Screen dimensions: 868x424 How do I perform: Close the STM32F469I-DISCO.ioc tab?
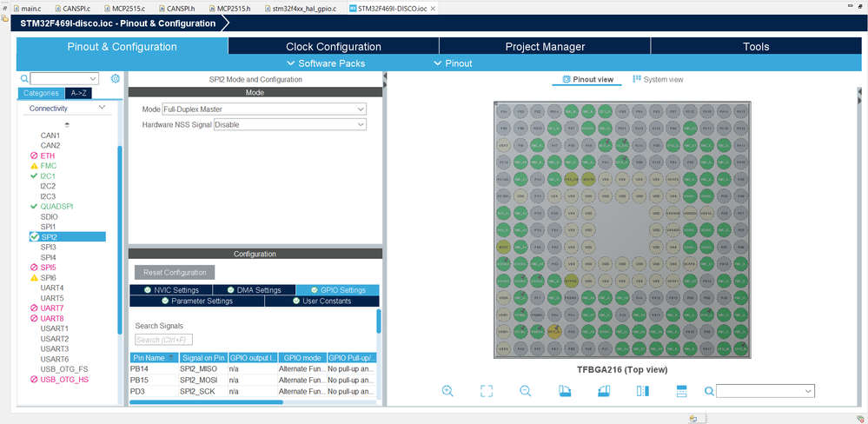(x=433, y=9)
